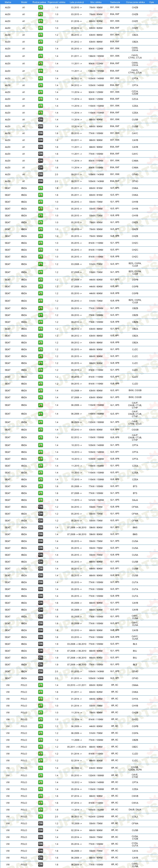
Task: Click the Pojemność silnika column header
Action: (56, 2)
